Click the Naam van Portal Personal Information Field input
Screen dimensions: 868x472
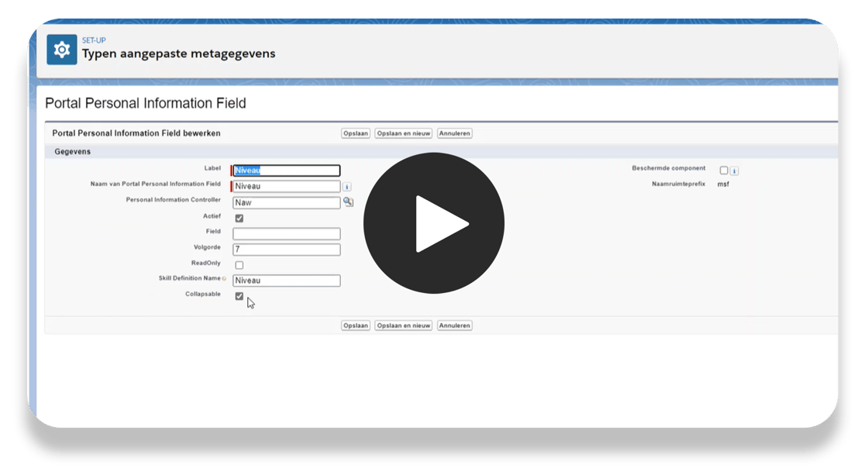tap(286, 187)
